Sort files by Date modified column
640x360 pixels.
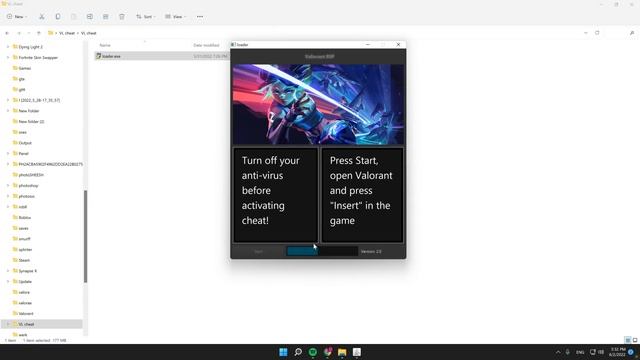click(x=206, y=45)
